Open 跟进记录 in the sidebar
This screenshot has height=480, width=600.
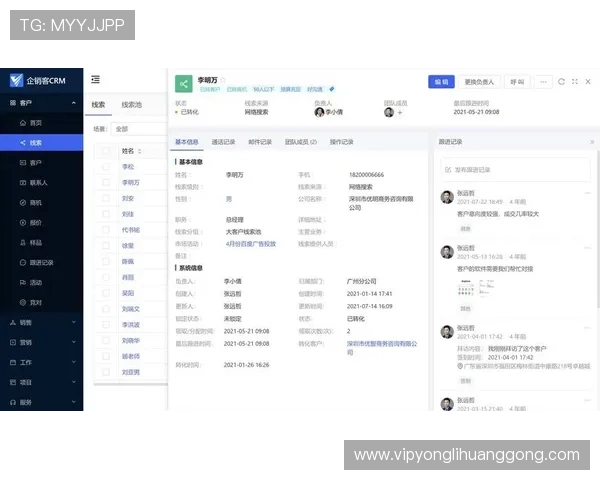[41, 263]
